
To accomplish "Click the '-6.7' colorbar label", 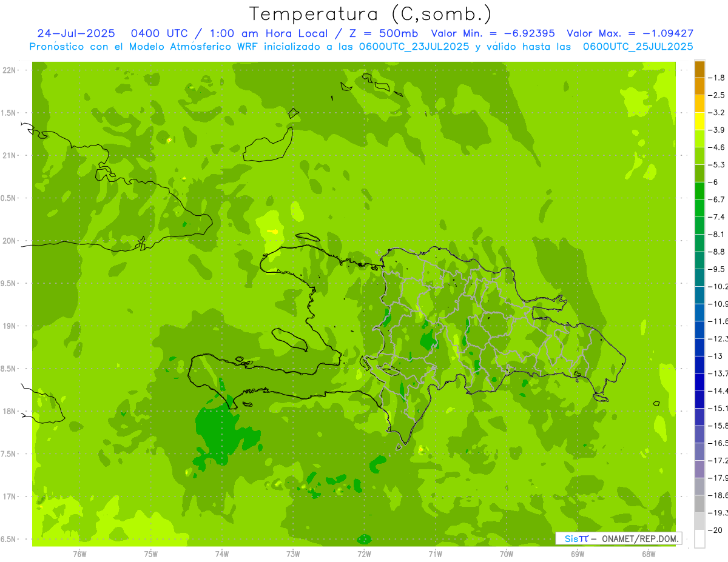I will click(716, 199).
